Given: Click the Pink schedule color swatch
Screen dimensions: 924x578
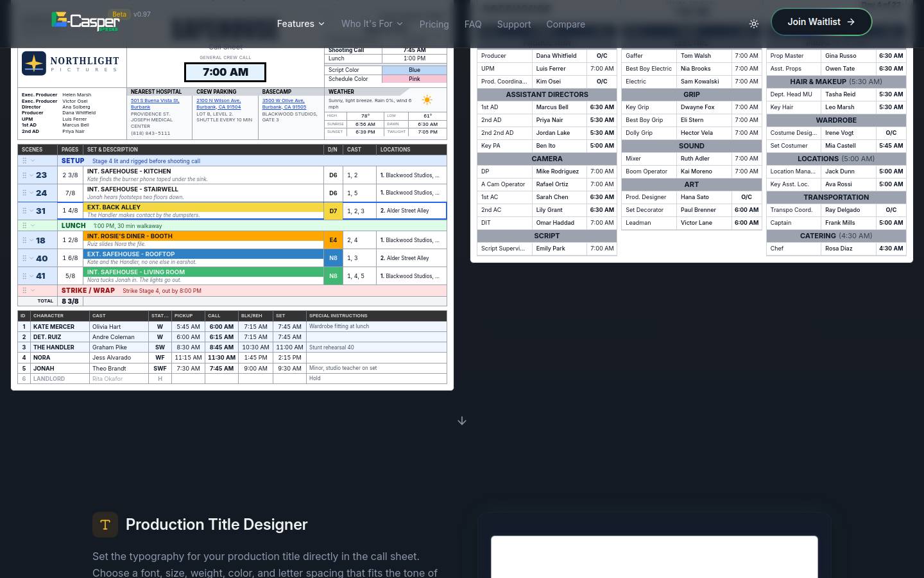Looking at the screenshot, I should 415,79.
